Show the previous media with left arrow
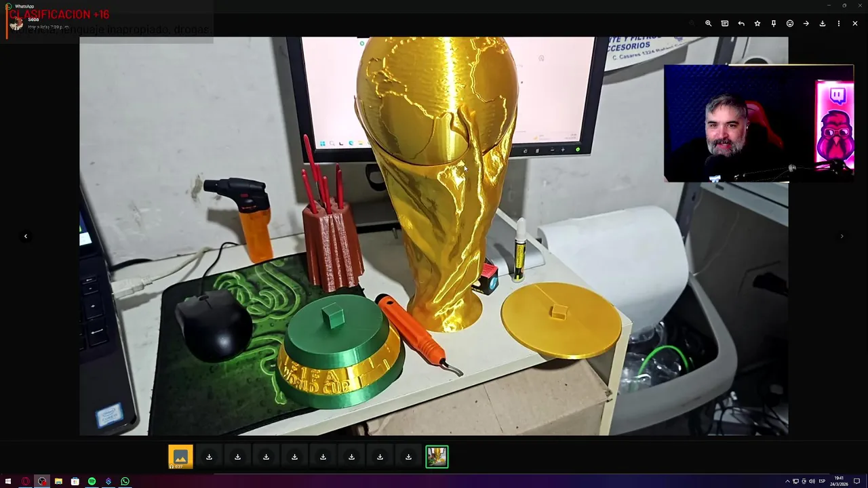Viewport: 868px width, 488px height. (26, 236)
